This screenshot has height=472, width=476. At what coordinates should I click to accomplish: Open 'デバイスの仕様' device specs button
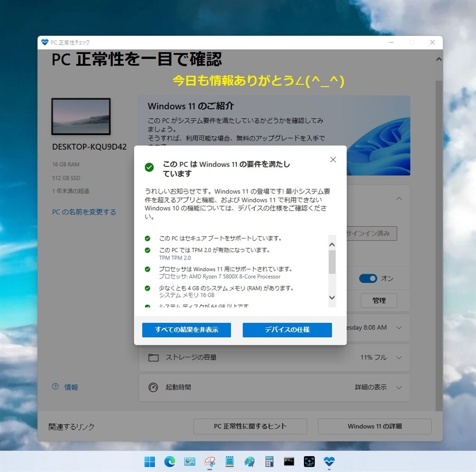287,330
